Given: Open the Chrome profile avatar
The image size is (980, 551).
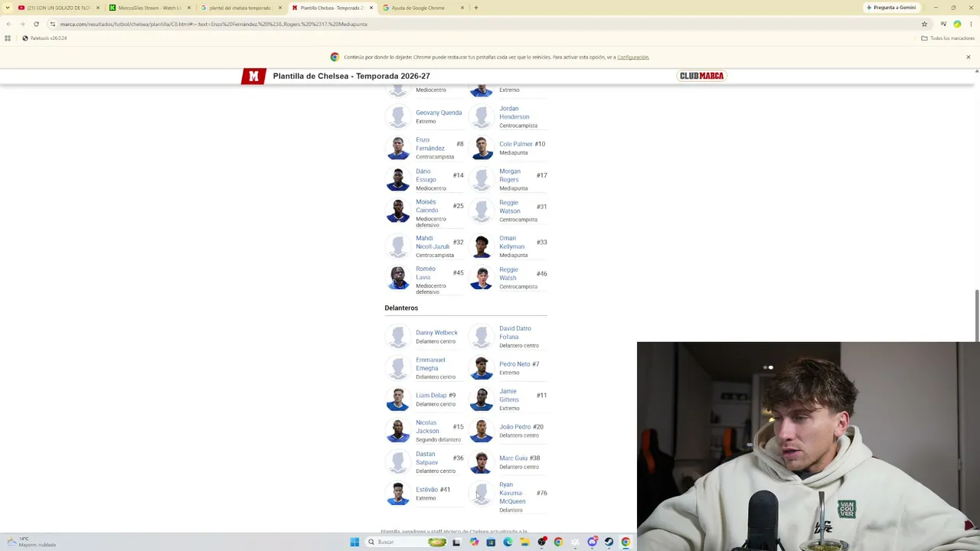Looking at the screenshot, I should [x=957, y=24].
